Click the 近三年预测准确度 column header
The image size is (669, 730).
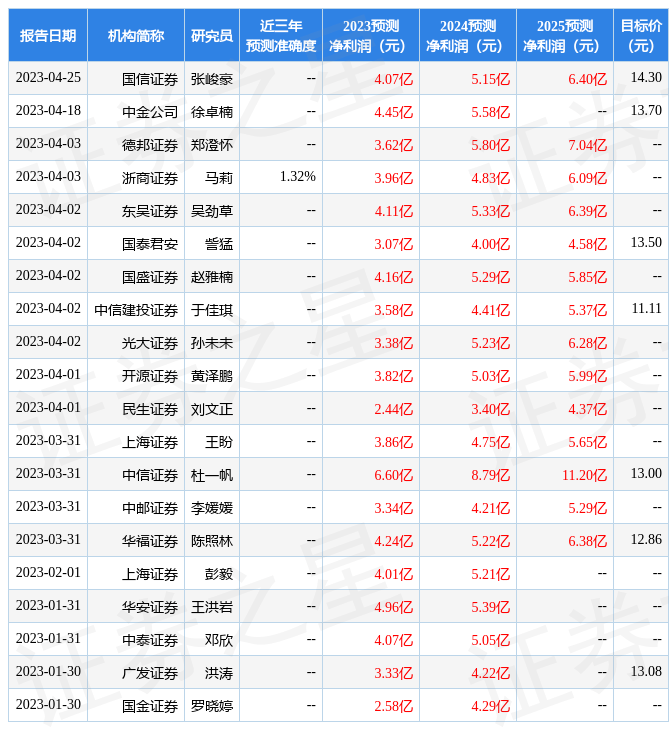(x=281, y=36)
